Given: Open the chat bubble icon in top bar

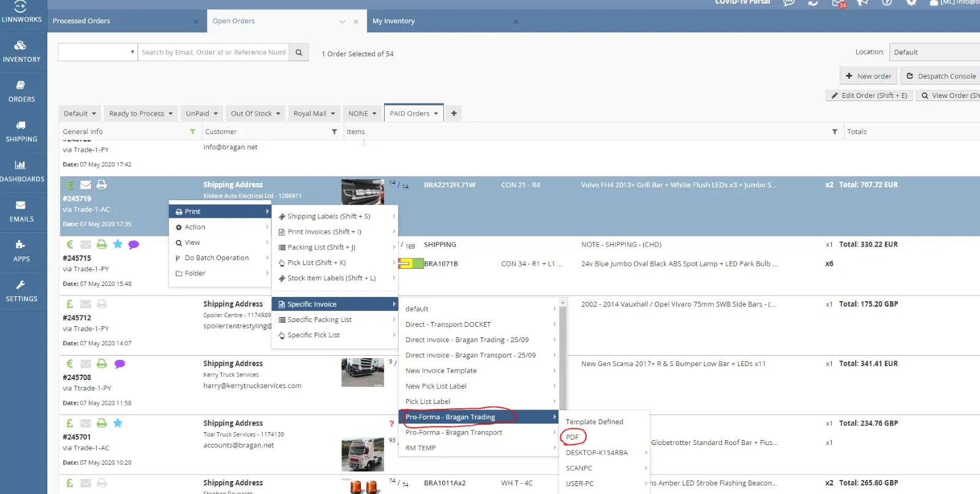Looking at the screenshot, I should click(789, 2).
